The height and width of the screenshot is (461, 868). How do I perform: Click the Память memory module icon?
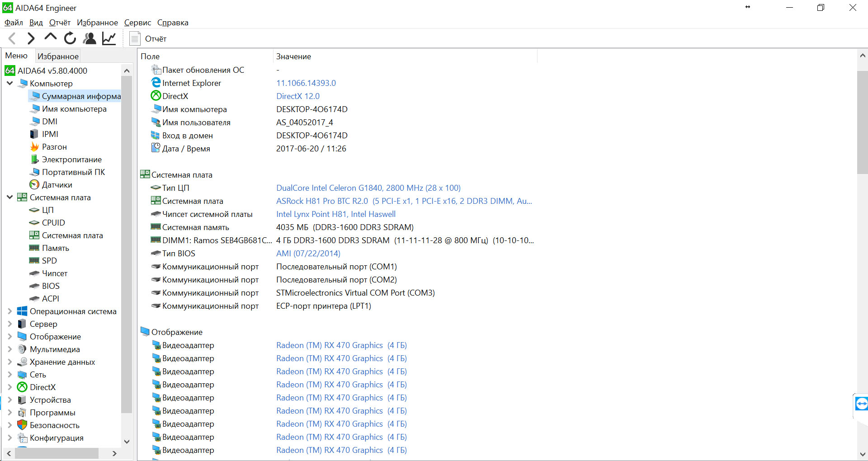tap(34, 248)
